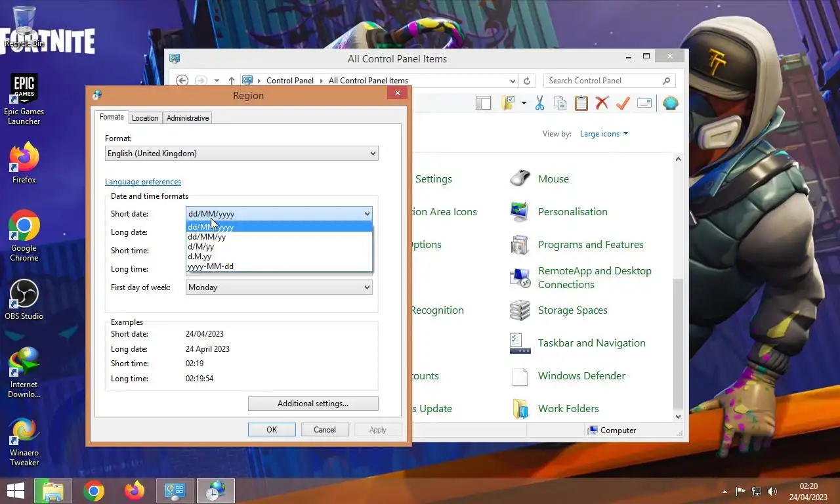Click the Control Panel taskbar button
The width and height of the screenshot is (840, 504).
point(175,491)
